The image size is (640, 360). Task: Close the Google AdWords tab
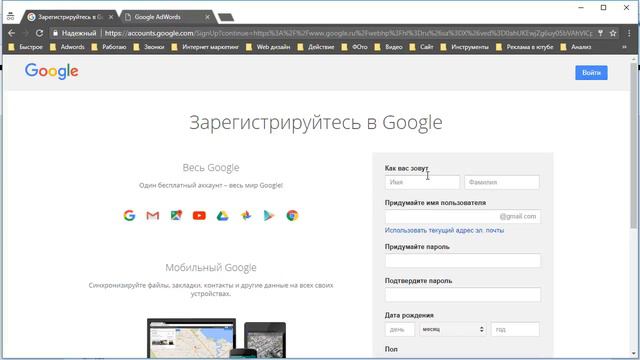coord(207,17)
